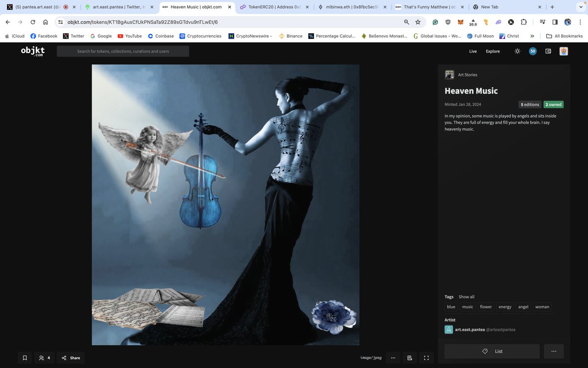View the 4 owners icon
The width and height of the screenshot is (588, 368).
tap(44, 358)
